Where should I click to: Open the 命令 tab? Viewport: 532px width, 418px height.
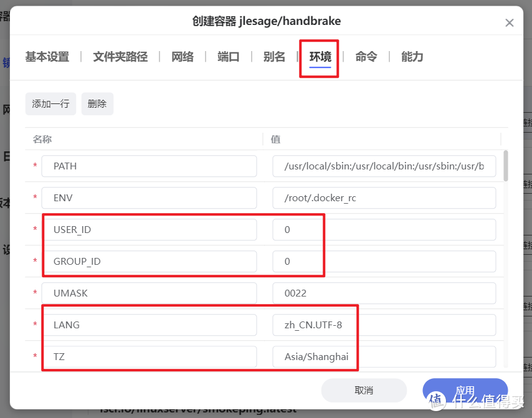tap(366, 56)
